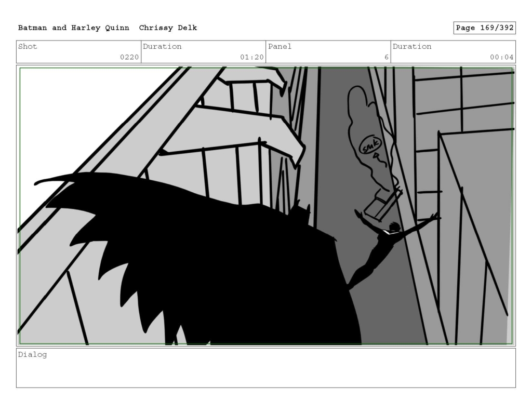Click the shot number value "0220"
The image size is (532, 412).
tap(129, 57)
